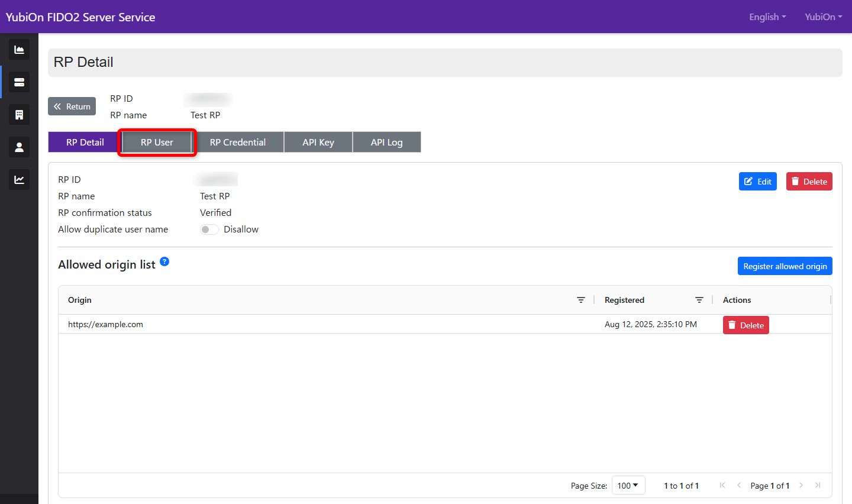852x504 pixels.
Task: Sort by the Registered column header
Action: [x=624, y=300]
